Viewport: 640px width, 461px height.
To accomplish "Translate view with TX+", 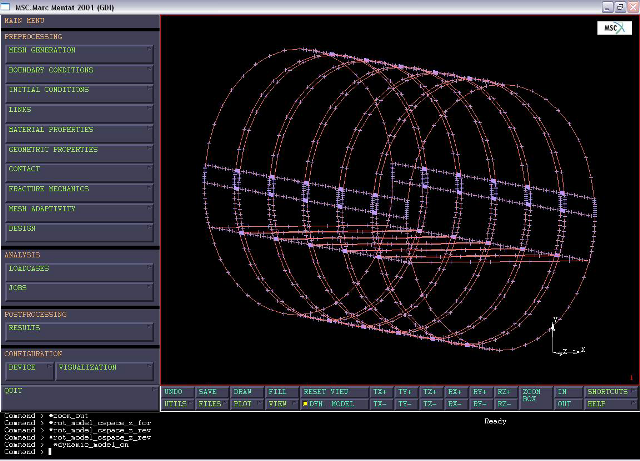I will tap(381, 392).
